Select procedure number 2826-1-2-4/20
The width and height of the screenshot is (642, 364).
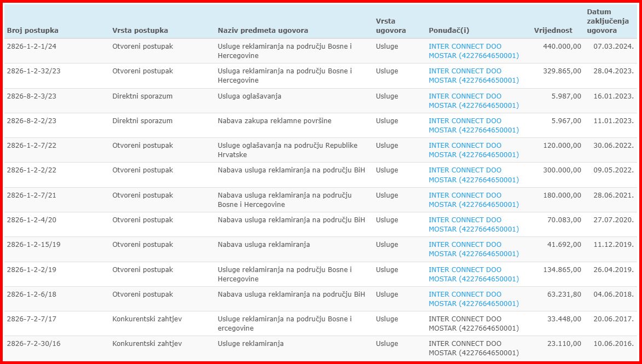click(32, 220)
